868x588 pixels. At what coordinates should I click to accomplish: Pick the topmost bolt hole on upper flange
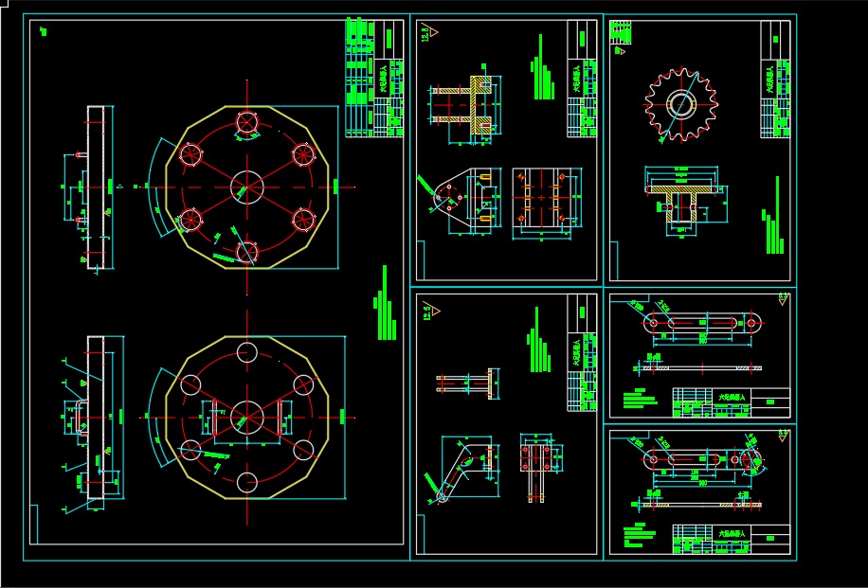(x=247, y=122)
